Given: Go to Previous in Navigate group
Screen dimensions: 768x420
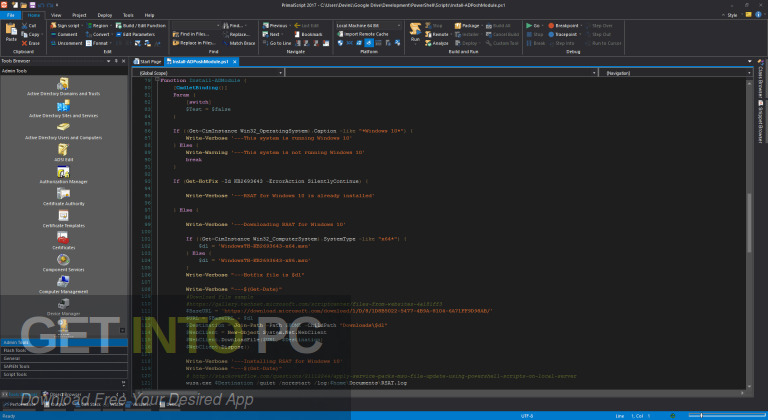Looking at the screenshot, I should (275, 25).
